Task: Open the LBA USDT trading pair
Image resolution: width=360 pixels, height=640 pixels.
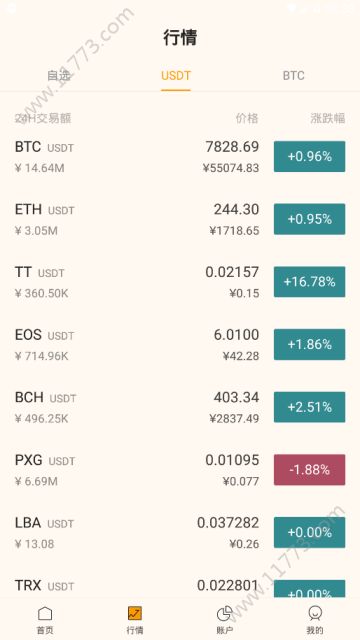Action: click(180, 533)
